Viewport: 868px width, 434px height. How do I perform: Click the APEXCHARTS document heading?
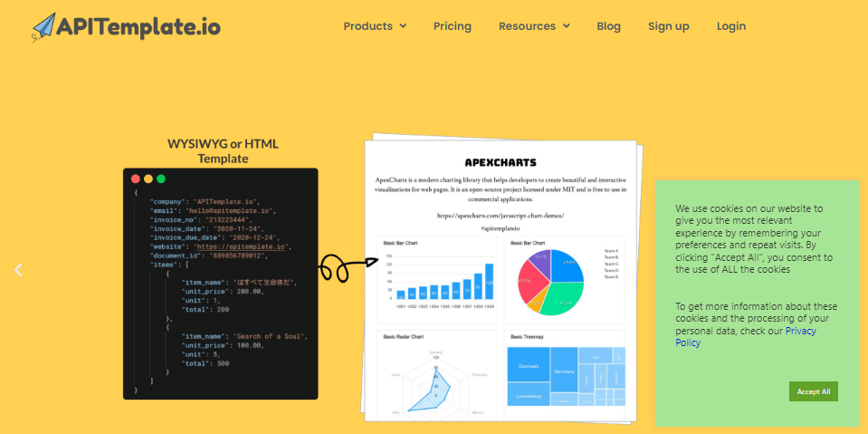pos(501,163)
